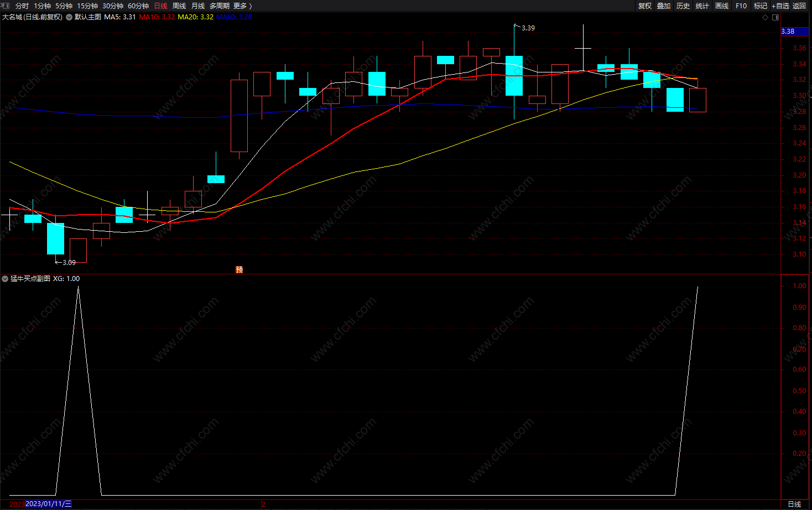Click the MA10: 3.32 value
This screenshot has width=812, height=510.
click(157, 17)
